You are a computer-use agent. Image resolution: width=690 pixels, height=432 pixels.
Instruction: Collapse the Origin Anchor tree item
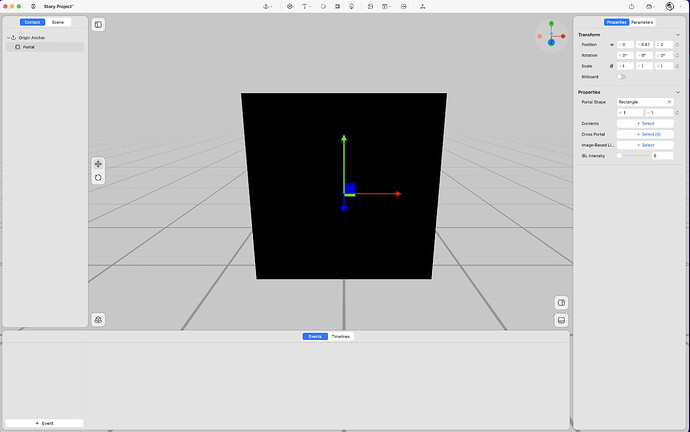[x=8, y=38]
